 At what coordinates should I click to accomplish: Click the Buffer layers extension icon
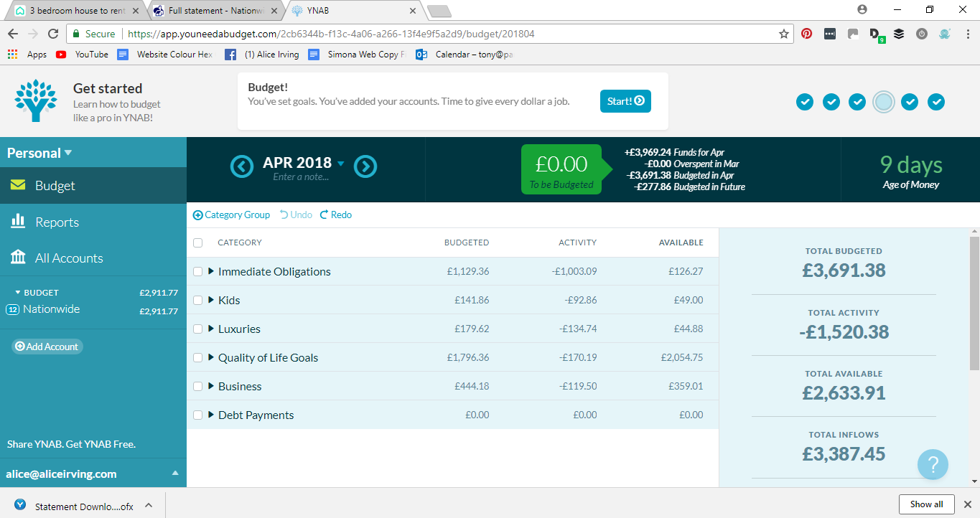coord(899,34)
